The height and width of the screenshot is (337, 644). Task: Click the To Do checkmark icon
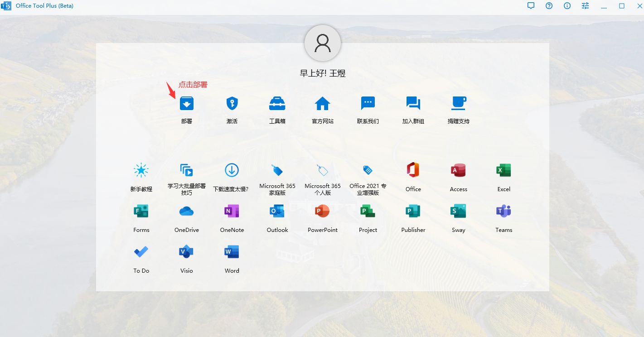tap(141, 252)
